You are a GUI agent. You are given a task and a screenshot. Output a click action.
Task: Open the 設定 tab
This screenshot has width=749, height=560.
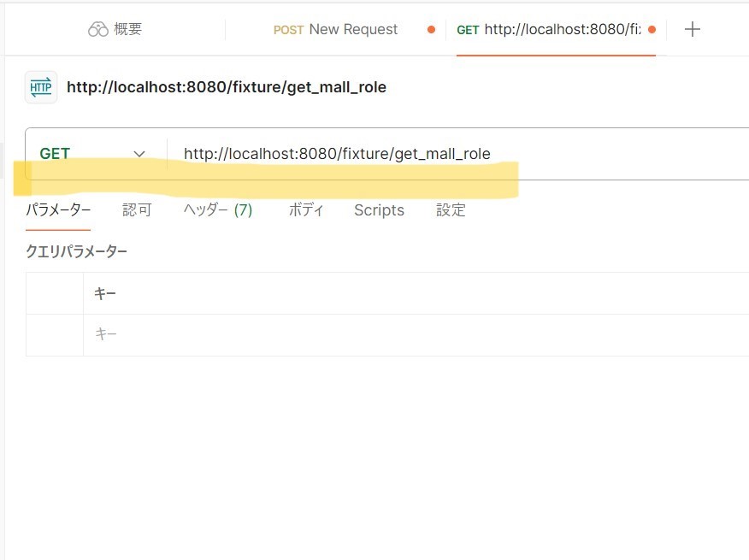pos(451,210)
